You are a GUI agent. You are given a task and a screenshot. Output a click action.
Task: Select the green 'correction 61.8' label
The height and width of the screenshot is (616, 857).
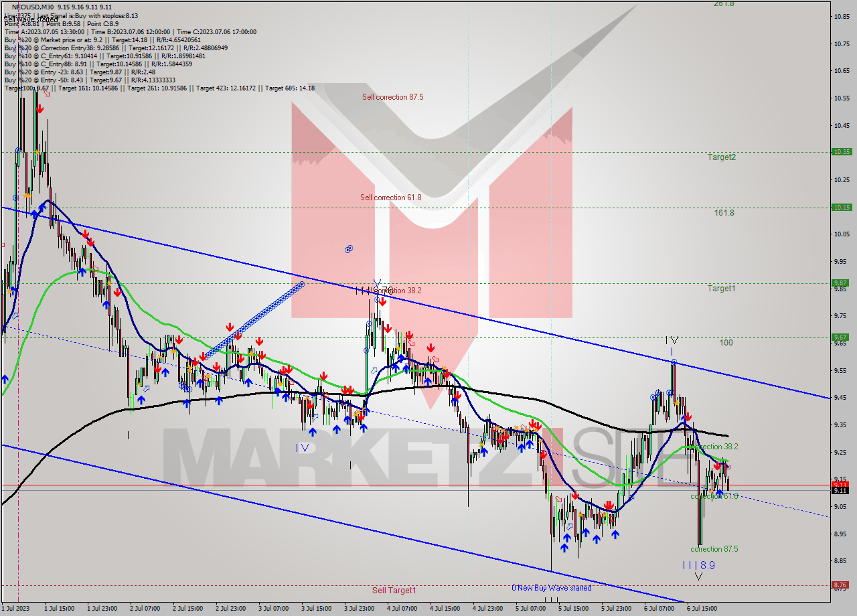pyautogui.click(x=714, y=496)
